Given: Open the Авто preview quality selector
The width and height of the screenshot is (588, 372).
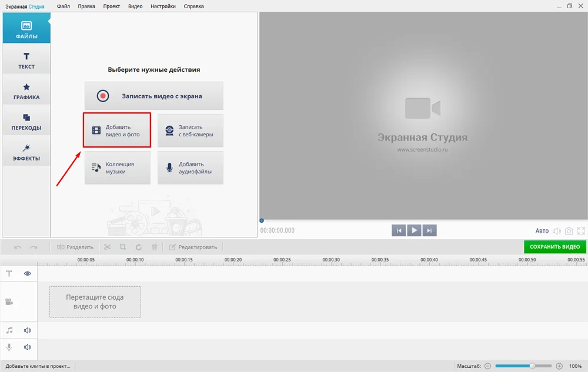Looking at the screenshot, I should coord(542,231).
